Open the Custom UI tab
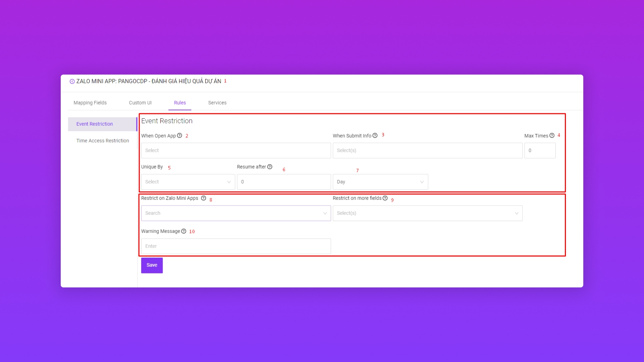 (x=140, y=103)
